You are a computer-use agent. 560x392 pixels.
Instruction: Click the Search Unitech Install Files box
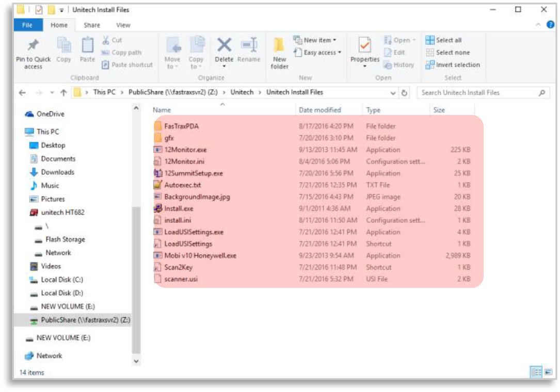[483, 93]
